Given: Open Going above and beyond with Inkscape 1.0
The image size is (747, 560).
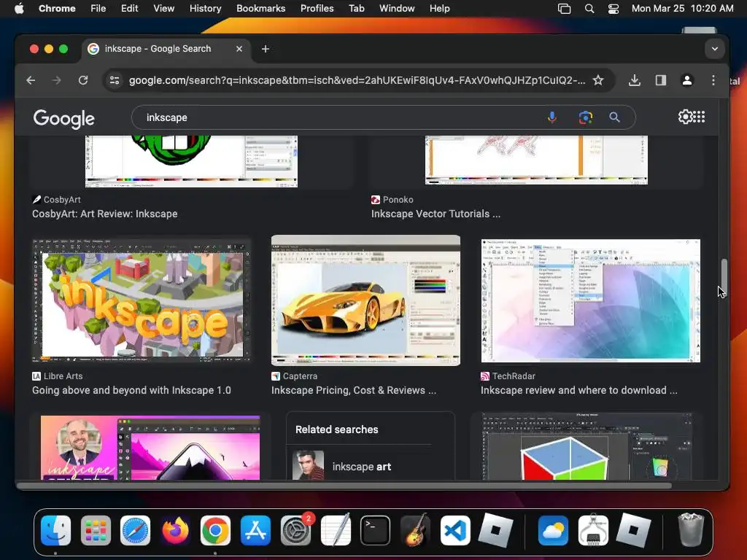Looking at the screenshot, I should coord(131,391).
